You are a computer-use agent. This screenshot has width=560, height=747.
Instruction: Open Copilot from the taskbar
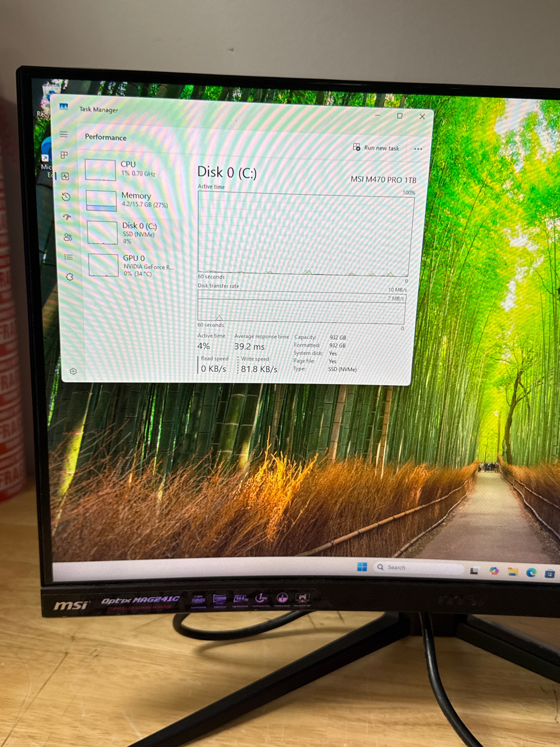pos(494,571)
